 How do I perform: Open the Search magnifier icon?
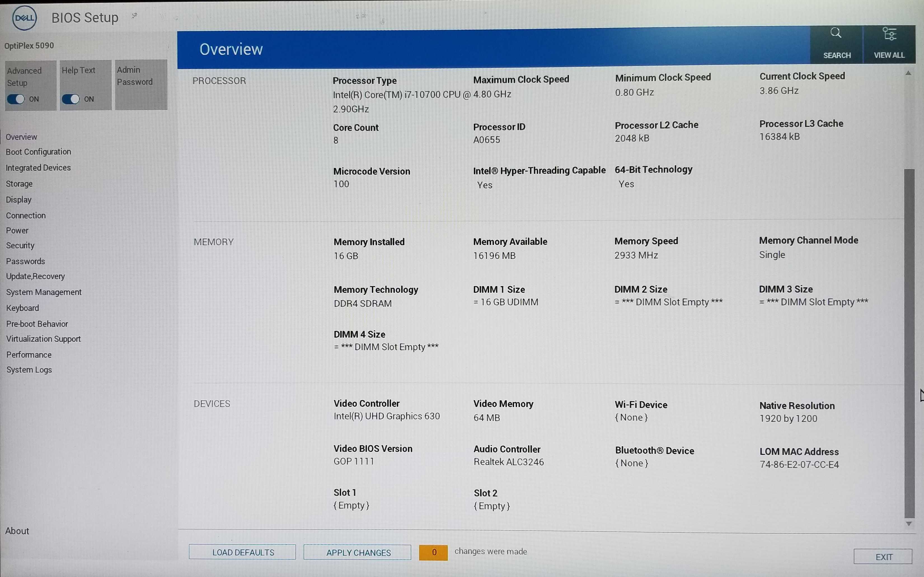tap(836, 33)
